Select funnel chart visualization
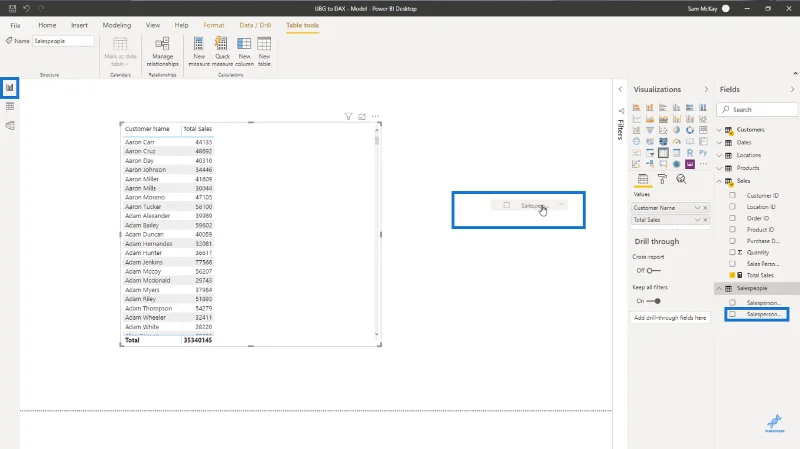Screen dimensions: 800x449 click(649, 130)
